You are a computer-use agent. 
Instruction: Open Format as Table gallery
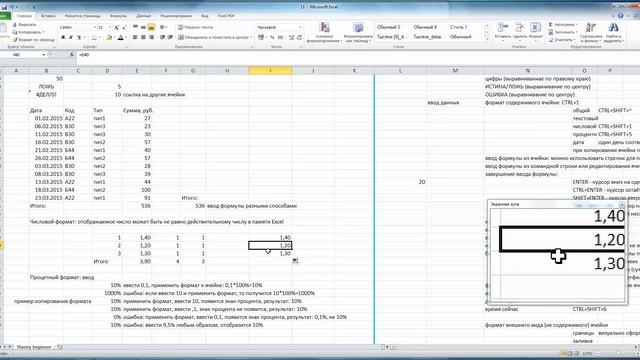(x=358, y=33)
